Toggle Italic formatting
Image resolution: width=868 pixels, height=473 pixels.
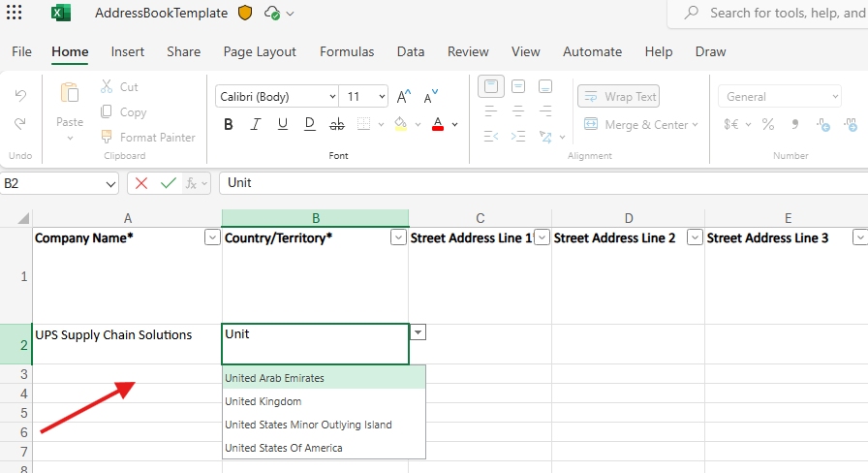coord(255,125)
